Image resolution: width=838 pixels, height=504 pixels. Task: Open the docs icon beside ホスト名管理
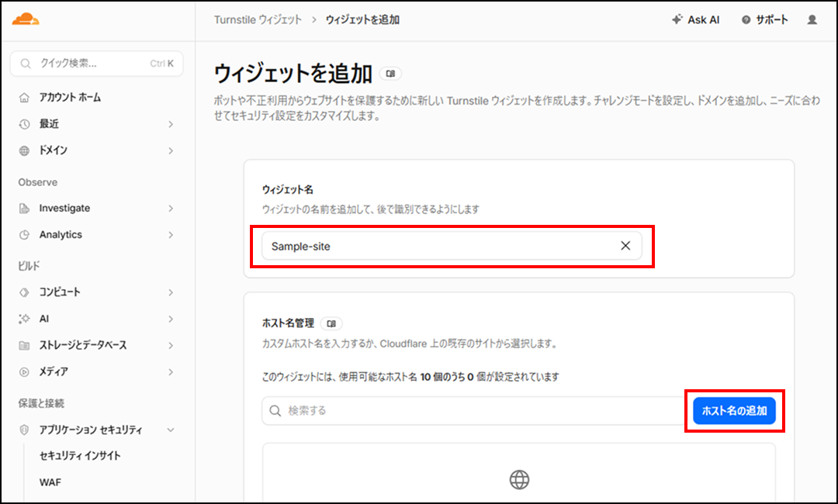(331, 323)
